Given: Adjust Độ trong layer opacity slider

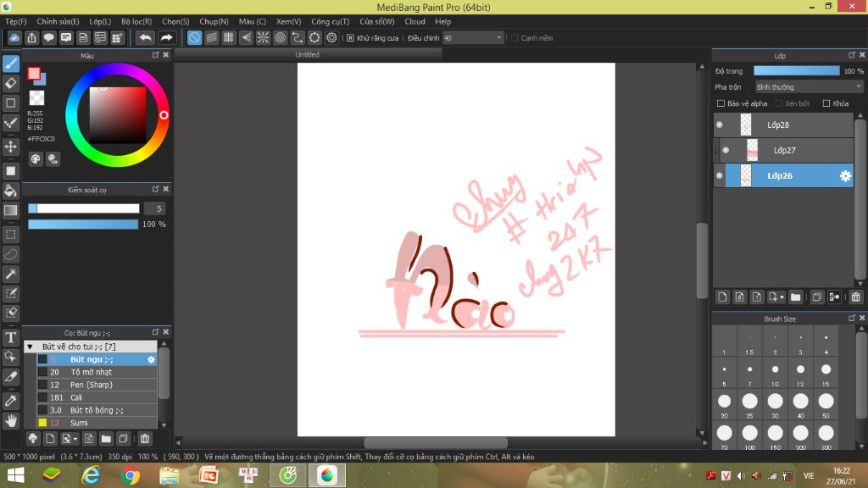Looking at the screenshot, I should [796, 71].
